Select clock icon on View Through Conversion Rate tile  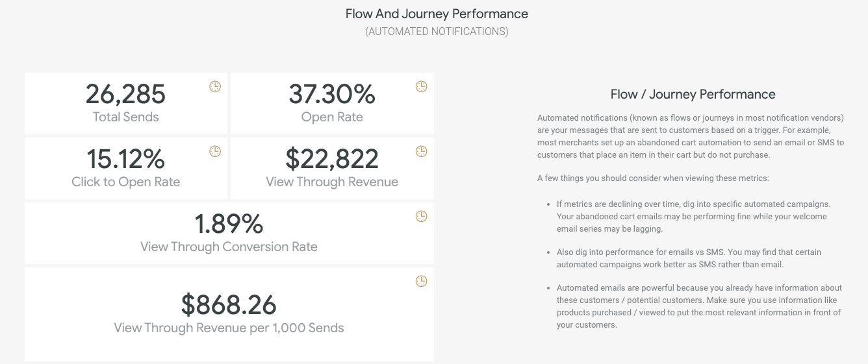[421, 216]
